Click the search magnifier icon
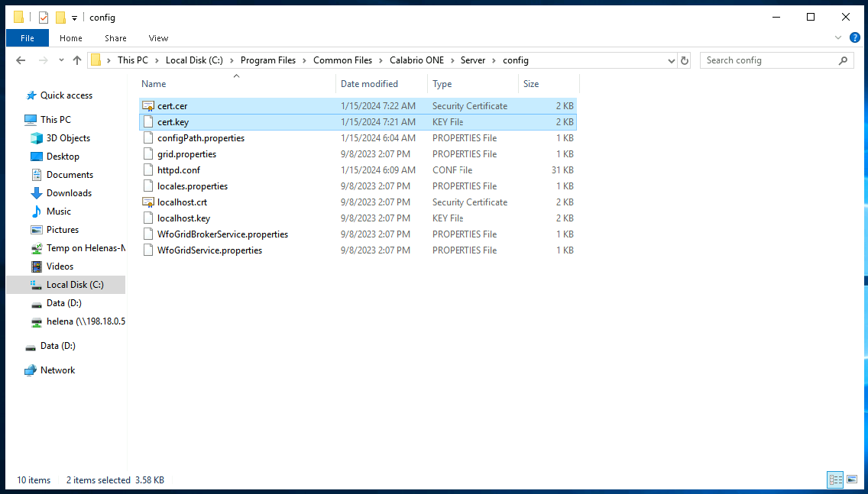Screen dimensions: 868x494 click(x=844, y=60)
